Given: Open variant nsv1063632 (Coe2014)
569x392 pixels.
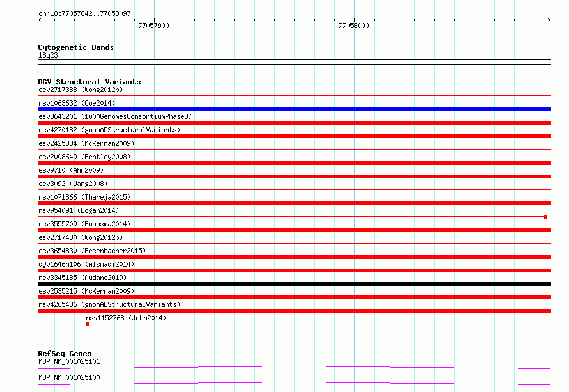Looking at the screenshot, I should pos(77,103).
